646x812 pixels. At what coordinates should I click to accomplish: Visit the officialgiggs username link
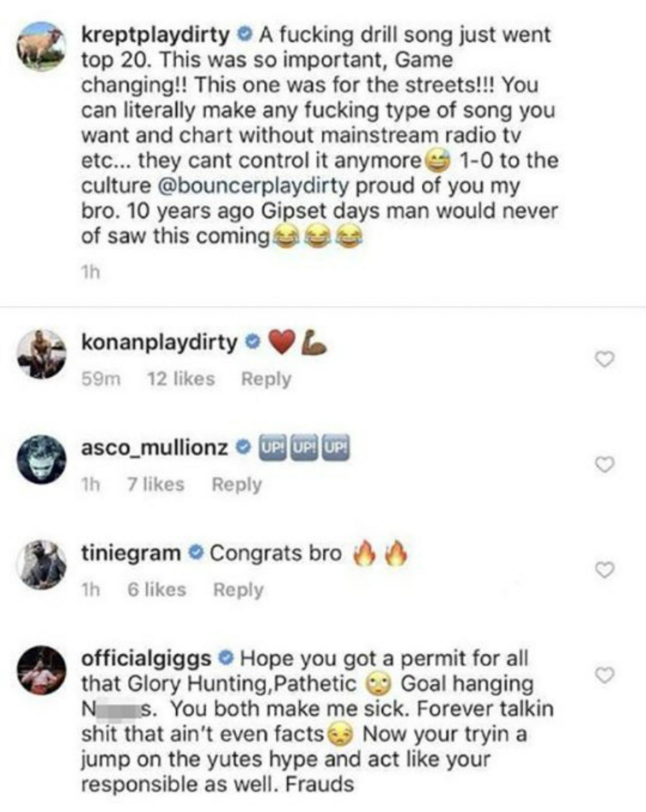pos(146,658)
